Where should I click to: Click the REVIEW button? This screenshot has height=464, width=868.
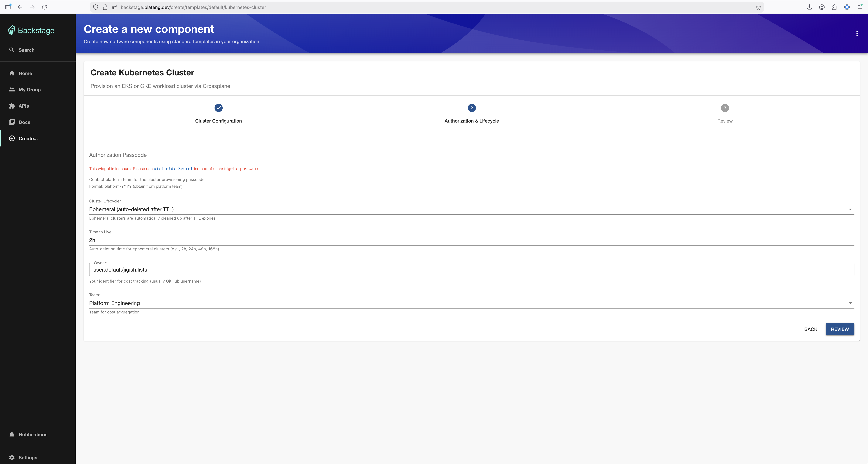(839, 329)
